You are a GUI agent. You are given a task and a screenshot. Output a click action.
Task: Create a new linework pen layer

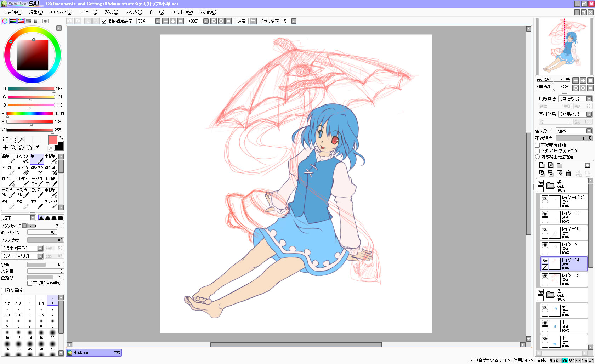click(x=551, y=165)
